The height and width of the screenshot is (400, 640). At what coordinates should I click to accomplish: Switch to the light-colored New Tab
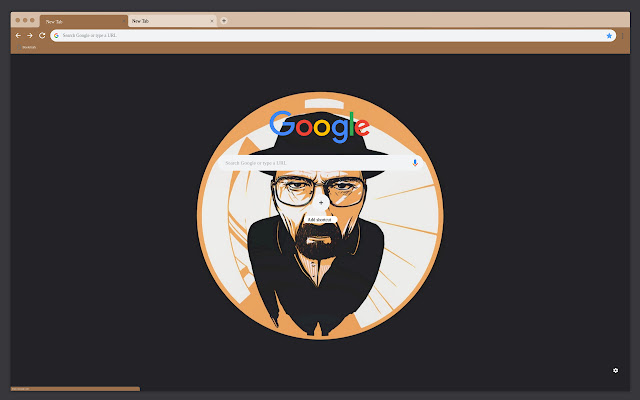point(172,21)
